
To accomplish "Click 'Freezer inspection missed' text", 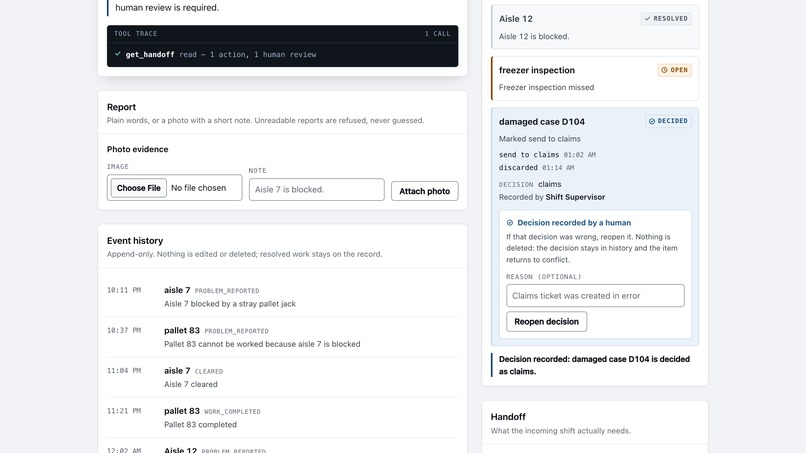I will (546, 87).
